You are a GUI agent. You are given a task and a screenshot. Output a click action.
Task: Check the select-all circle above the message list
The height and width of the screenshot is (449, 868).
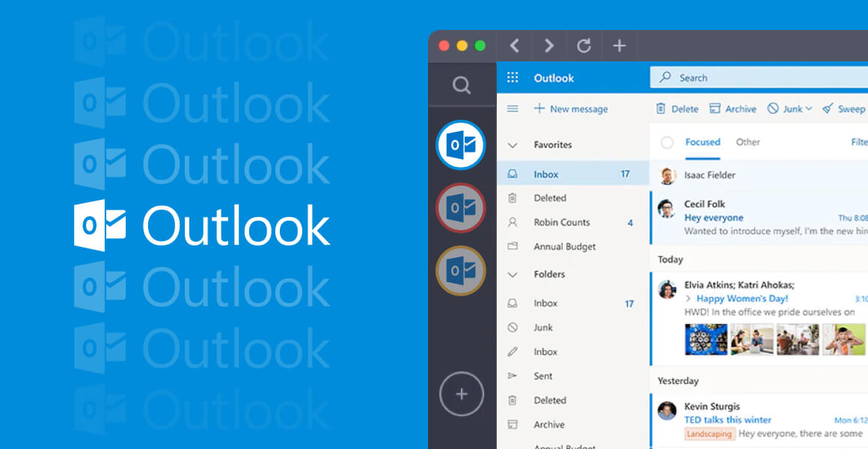(x=667, y=142)
